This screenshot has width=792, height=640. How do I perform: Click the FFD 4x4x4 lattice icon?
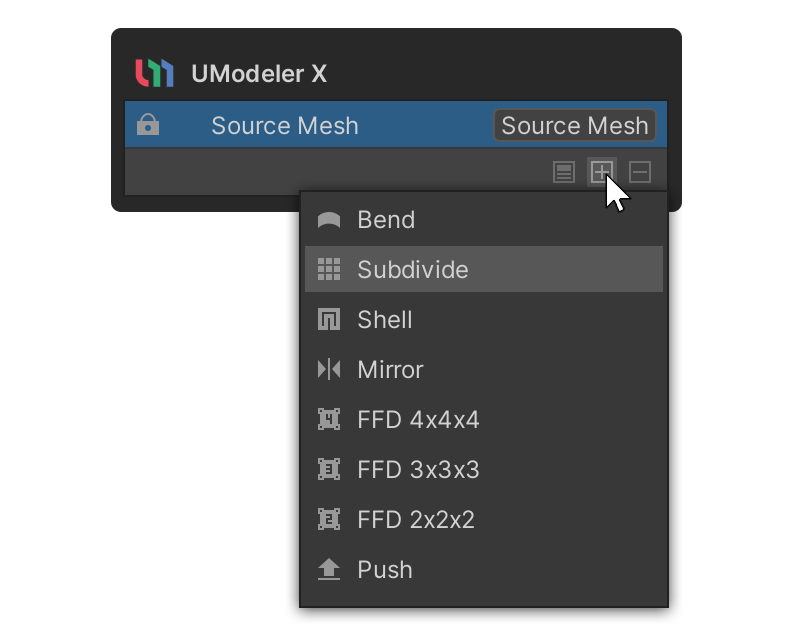click(329, 420)
